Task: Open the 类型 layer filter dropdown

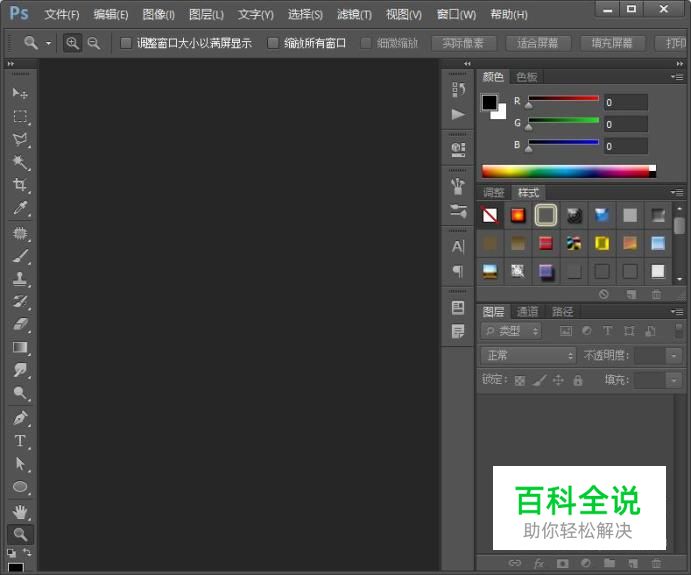Action: pyautogui.click(x=511, y=331)
